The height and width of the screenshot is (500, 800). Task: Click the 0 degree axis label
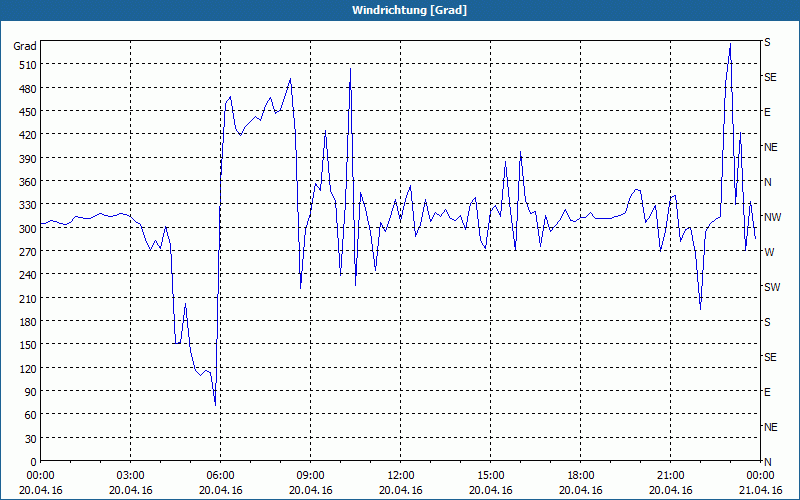34,462
